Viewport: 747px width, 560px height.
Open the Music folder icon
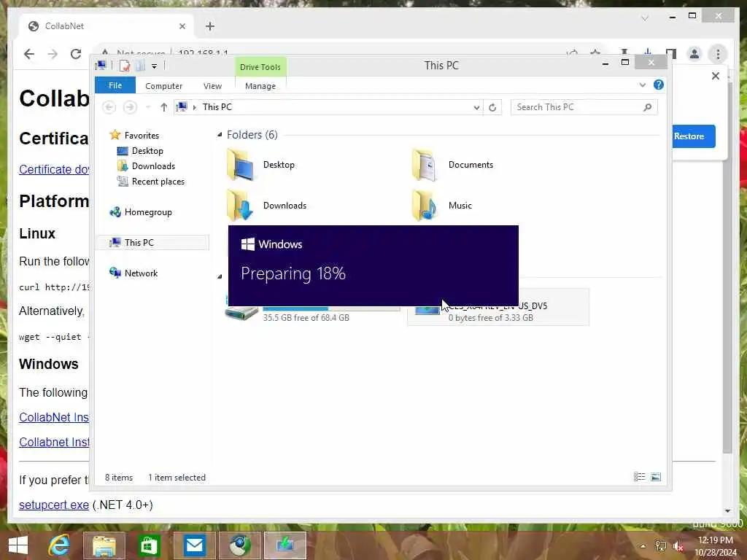point(424,205)
